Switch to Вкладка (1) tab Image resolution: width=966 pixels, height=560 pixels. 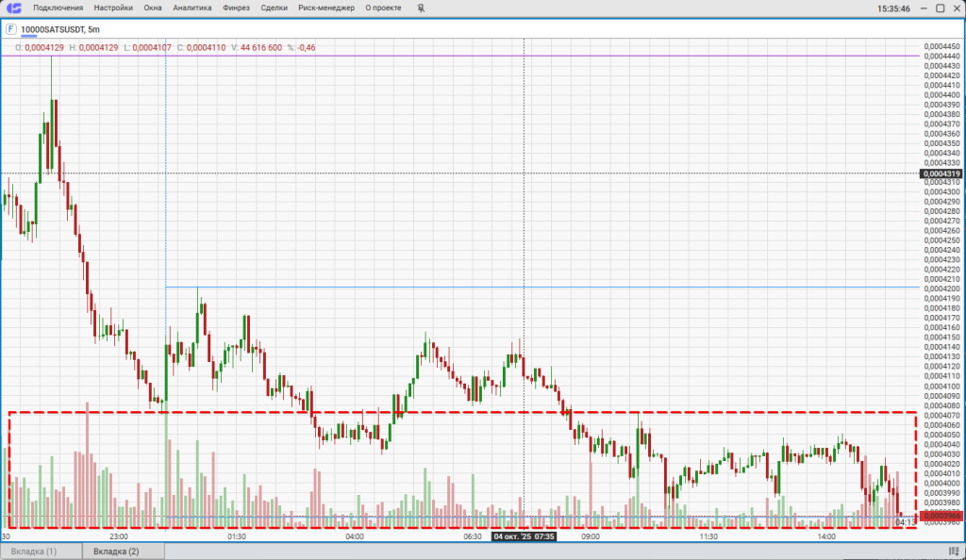click(x=34, y=551)
